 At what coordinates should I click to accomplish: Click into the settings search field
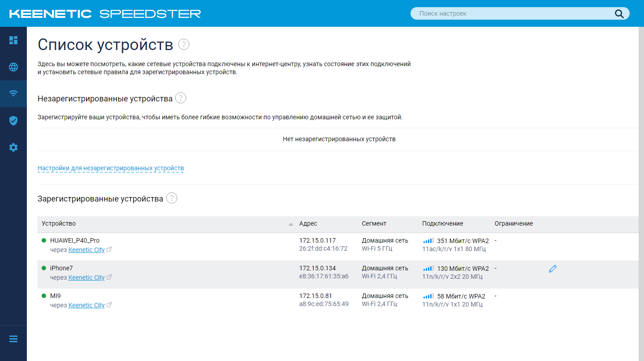[514, 14]
